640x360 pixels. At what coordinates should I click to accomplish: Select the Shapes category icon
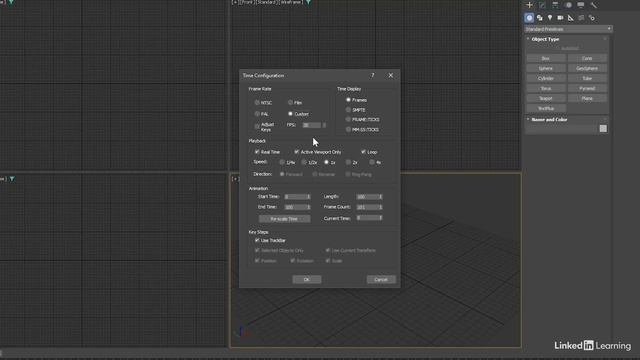click(x=540, y=18)
